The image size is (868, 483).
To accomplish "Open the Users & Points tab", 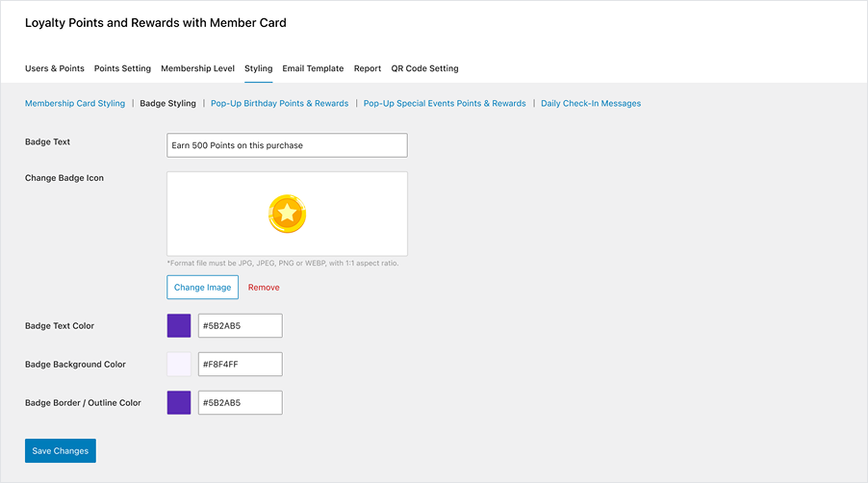I will click(55, 69).
